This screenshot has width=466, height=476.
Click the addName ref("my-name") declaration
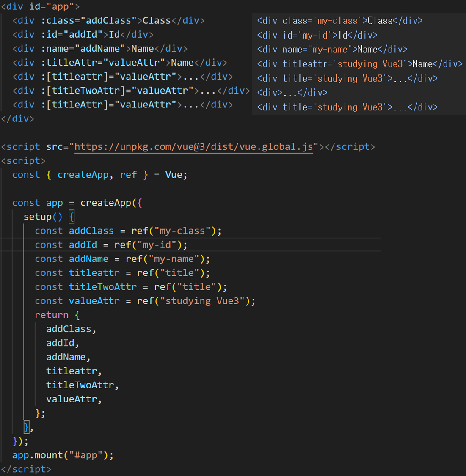pyautogui.click(x=122, y=259)
